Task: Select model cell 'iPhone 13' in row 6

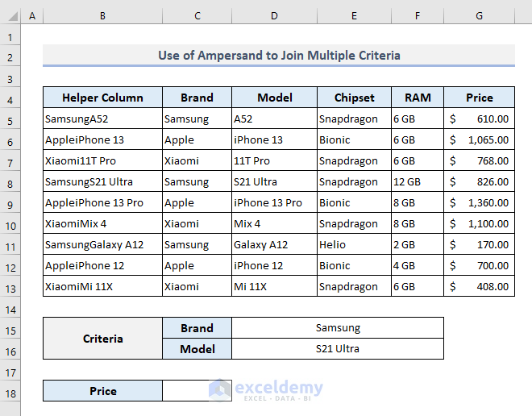Action: [x=274, y=139]
